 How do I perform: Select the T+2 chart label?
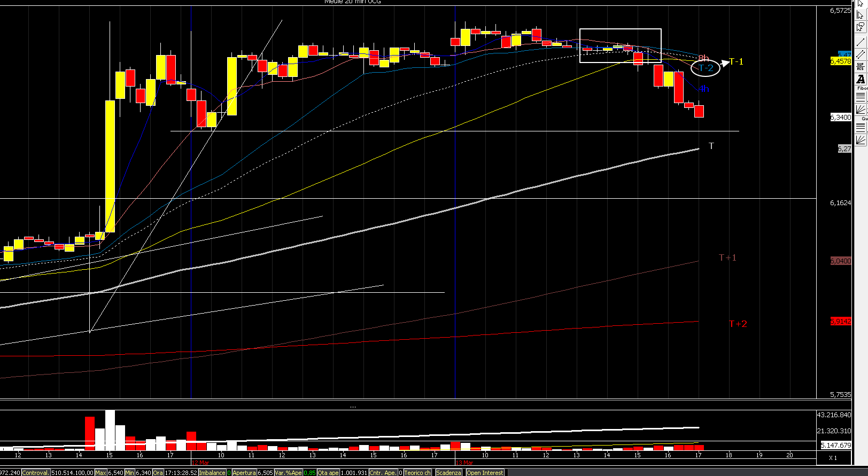coord(738,324)
